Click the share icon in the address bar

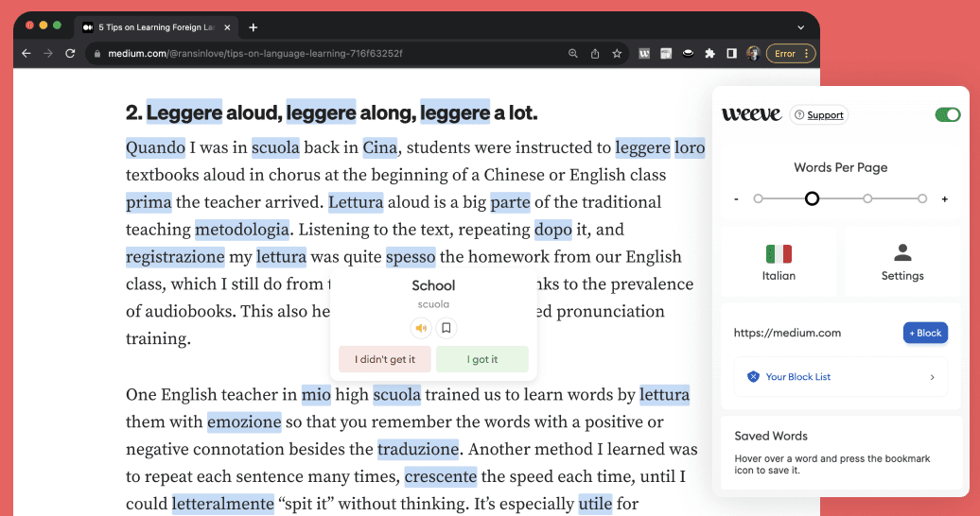(x=595, y=54)
